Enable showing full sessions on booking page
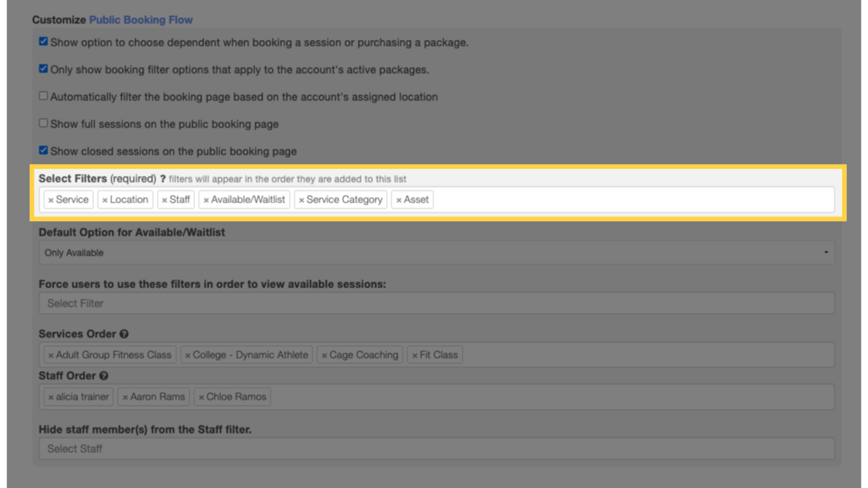This screenshot has width=868, height=488. pyautogui.click(x=43, y=122)
